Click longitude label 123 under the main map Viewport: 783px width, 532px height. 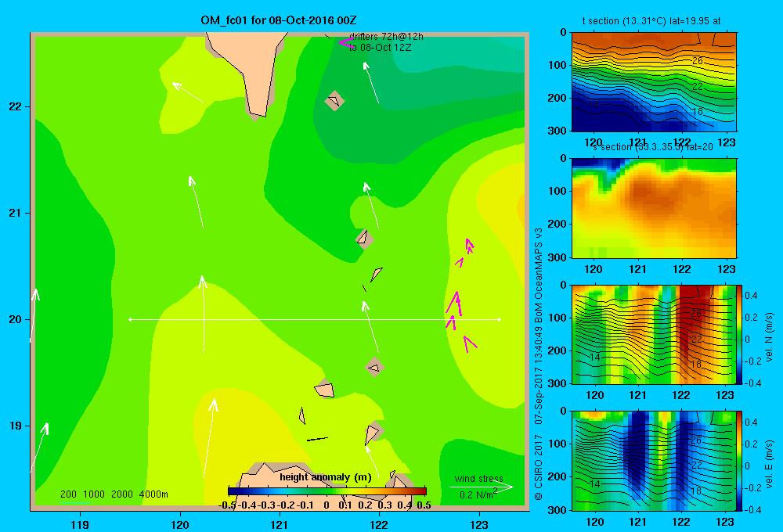479,524
